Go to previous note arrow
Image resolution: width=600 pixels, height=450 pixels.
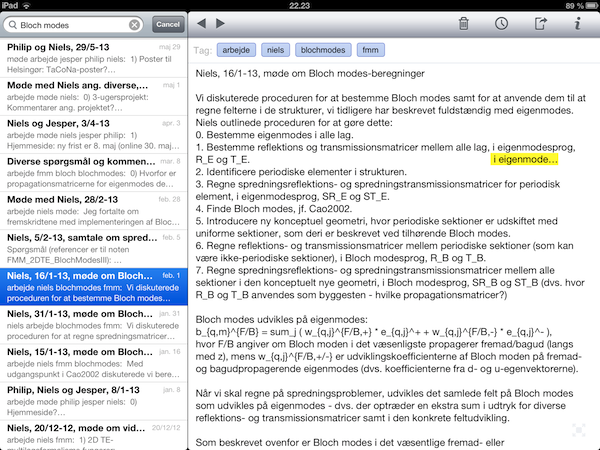click(x=201, y=23)
